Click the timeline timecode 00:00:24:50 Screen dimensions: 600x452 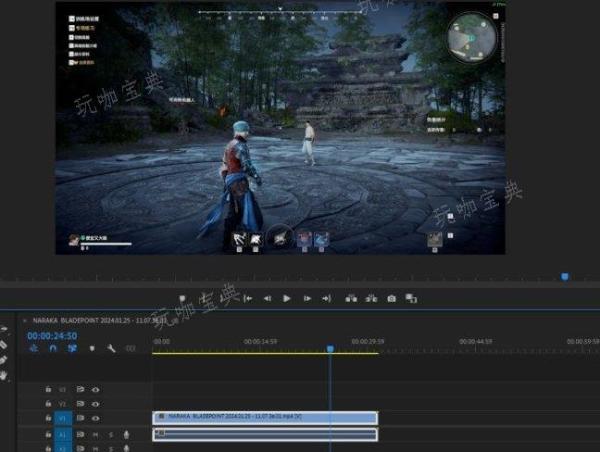tap(52, 336)
